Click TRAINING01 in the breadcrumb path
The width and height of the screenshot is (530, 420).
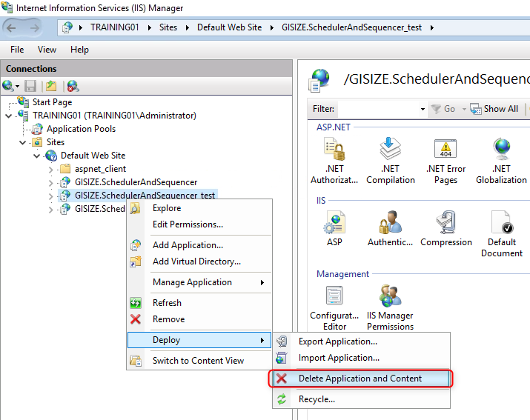(x=115, y=27)
